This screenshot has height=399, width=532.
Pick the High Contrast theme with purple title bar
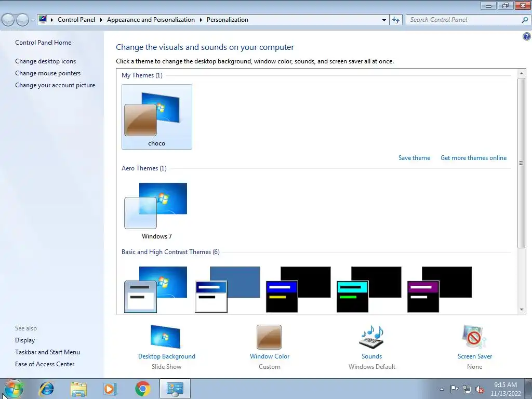(x=440, y=289)
